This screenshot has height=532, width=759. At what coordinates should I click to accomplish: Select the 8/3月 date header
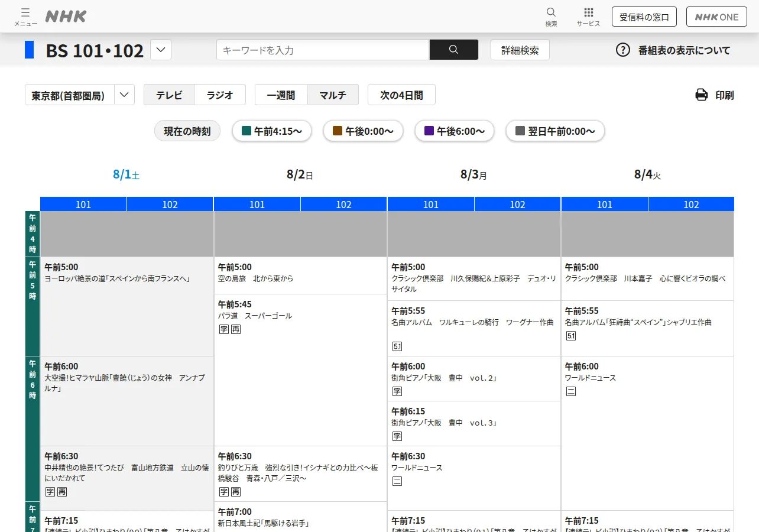(x=474, y=174)
